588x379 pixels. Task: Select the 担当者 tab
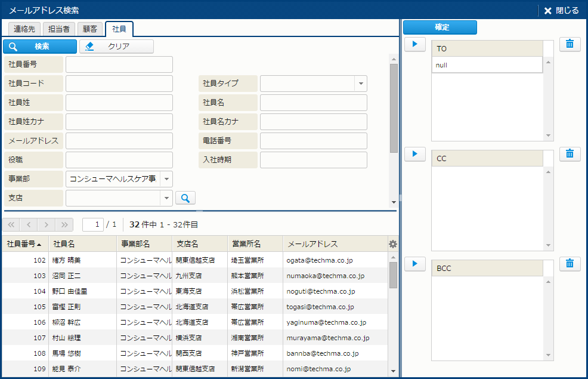click(58, 29)
